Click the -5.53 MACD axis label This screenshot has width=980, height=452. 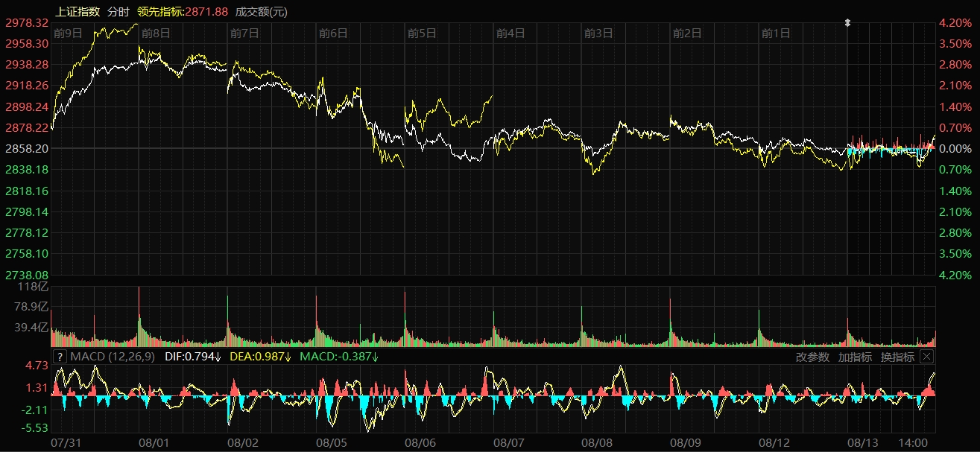[x=35, y=428]
